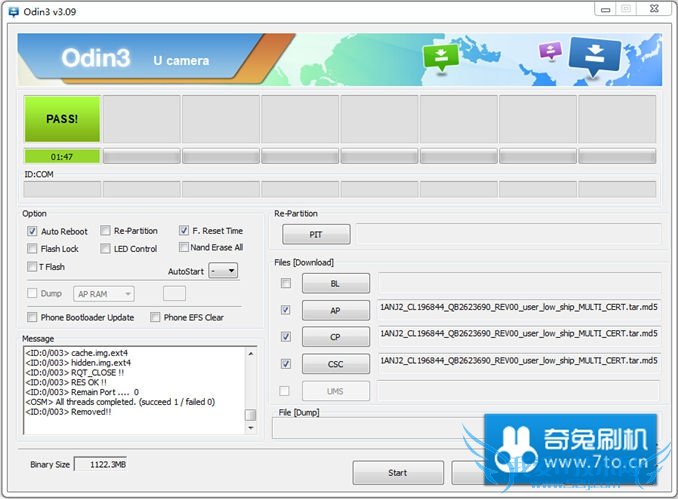Click the green PASS! status box
Screen dimensions: 678x499
tap(62, 119)
